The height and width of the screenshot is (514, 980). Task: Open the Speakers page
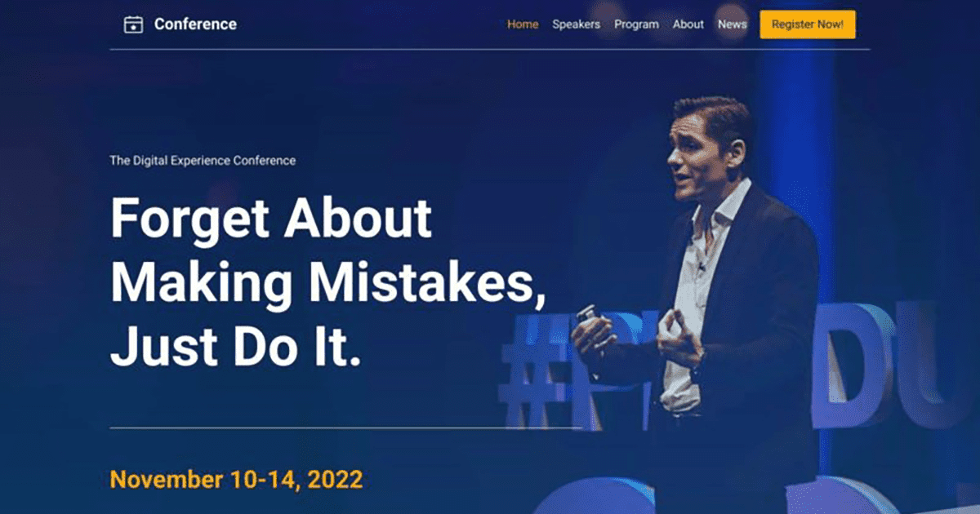576,24
